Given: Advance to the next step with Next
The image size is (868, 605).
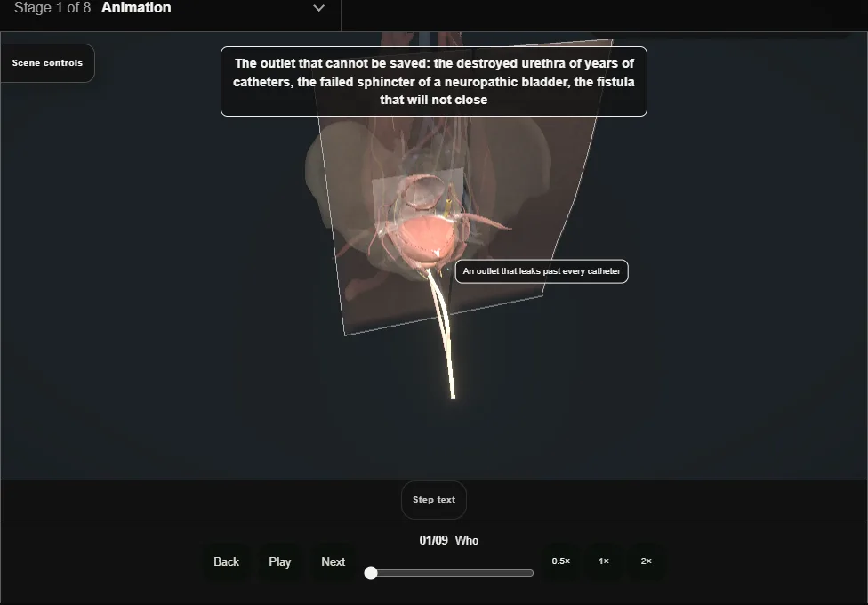Looking at the screenshot, I should [x=334, y=561].
